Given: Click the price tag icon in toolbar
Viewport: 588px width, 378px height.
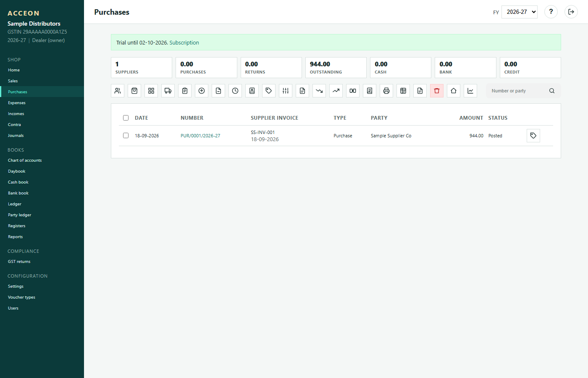Looking at the screenshot, I should [269, 91].
